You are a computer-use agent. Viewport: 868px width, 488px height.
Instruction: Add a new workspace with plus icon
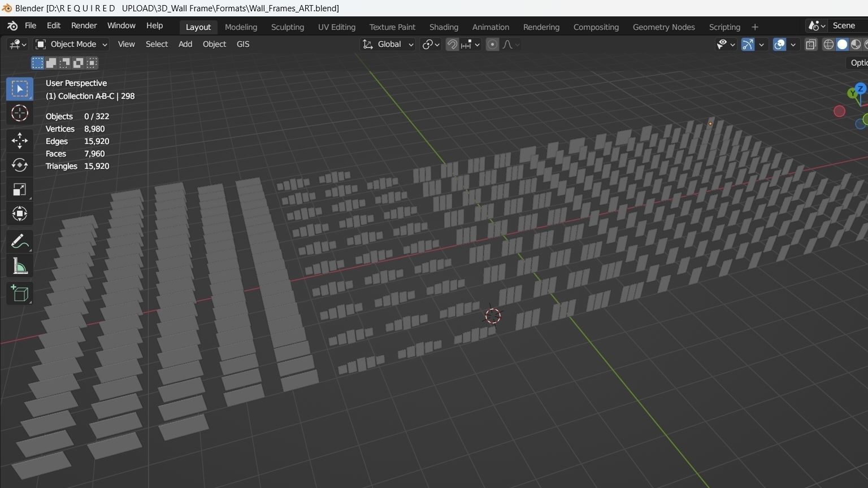point(755,27)
